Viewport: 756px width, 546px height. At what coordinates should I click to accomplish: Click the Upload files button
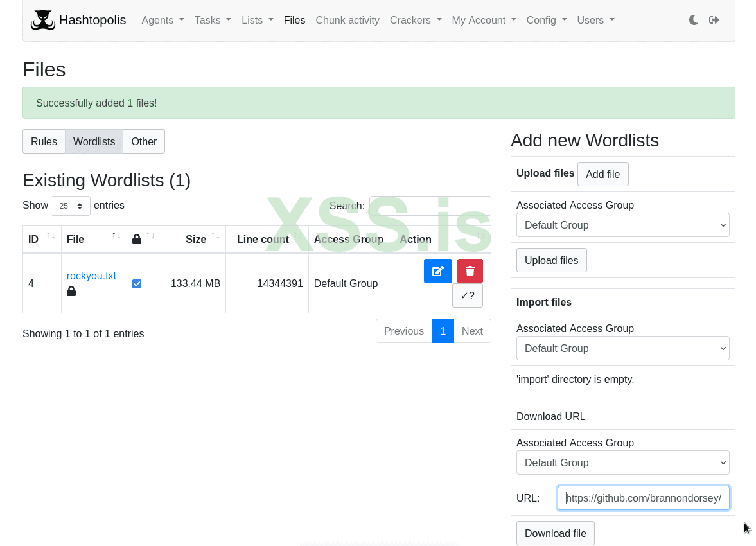point(552,260)
